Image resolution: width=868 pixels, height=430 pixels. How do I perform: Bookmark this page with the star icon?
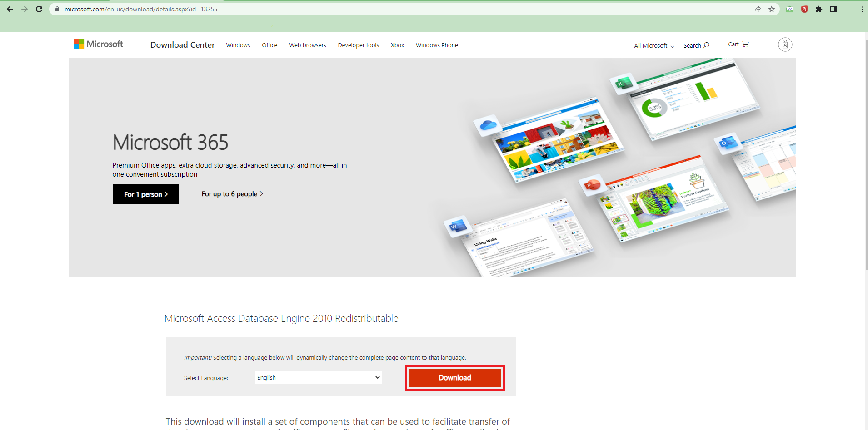(x=772, y=9)
